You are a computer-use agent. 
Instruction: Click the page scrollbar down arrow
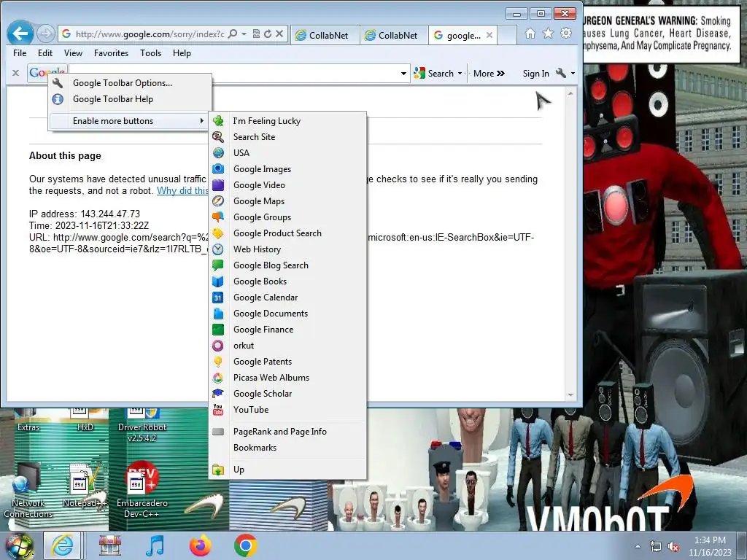[x=570, y=394]
